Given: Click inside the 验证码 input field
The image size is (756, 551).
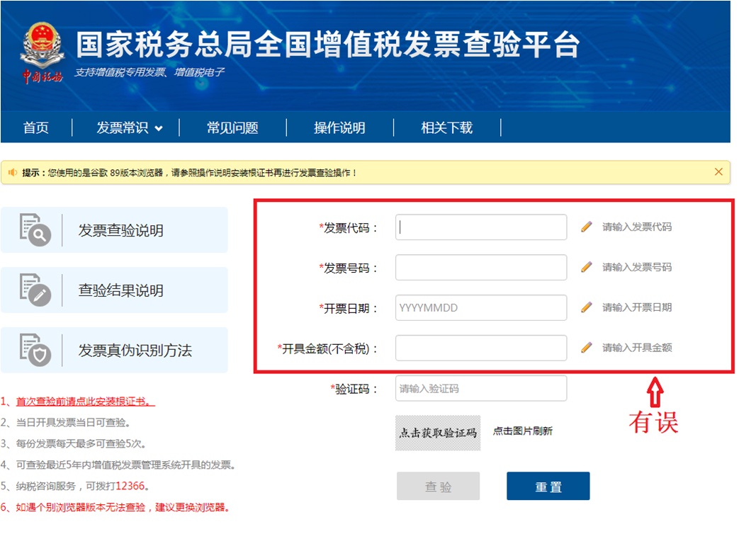Looking at the screenshot, I should point(481,388).
